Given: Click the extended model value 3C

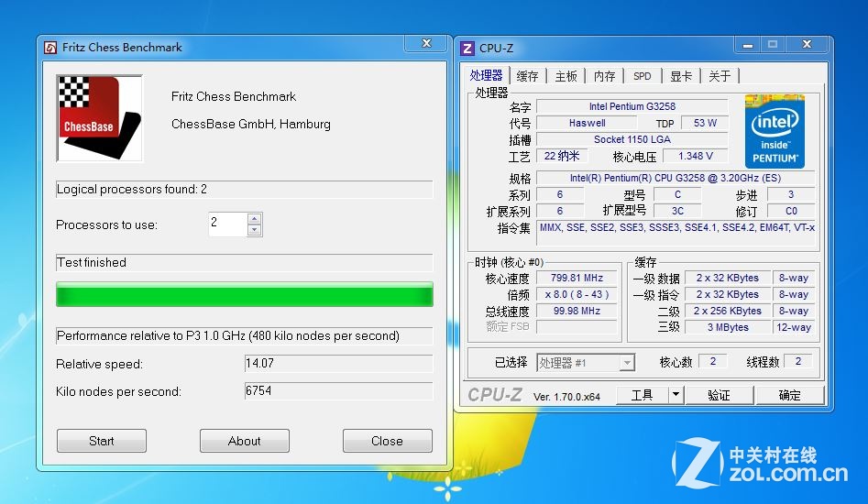Looking at the screenshot, I should coord(677,211).
